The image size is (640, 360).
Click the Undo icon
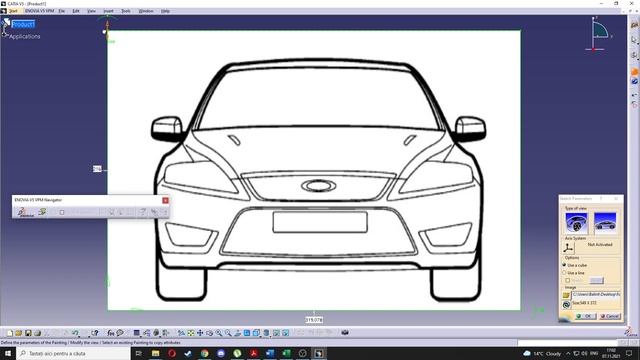pyautogui.click(x=75, y=333)
